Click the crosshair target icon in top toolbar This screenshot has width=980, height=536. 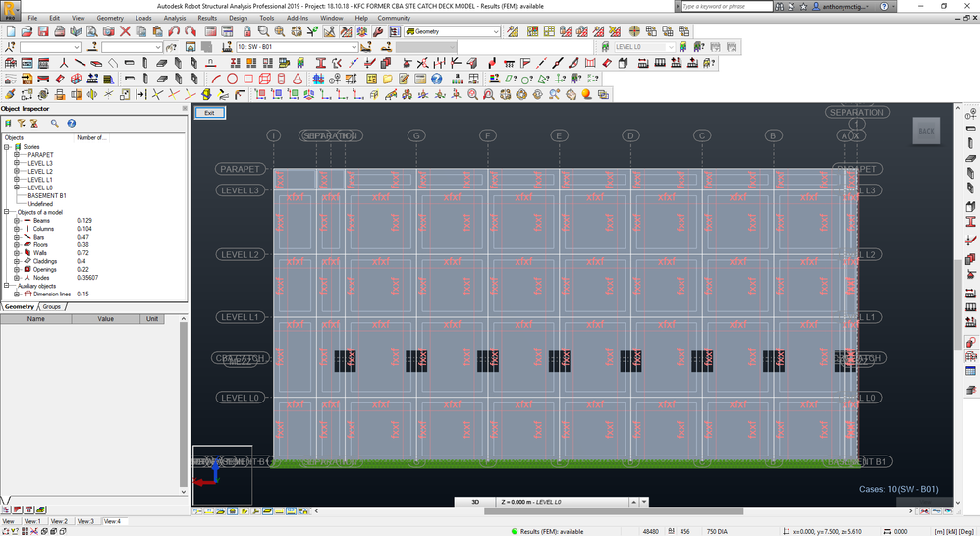click(x=634, y=31)
